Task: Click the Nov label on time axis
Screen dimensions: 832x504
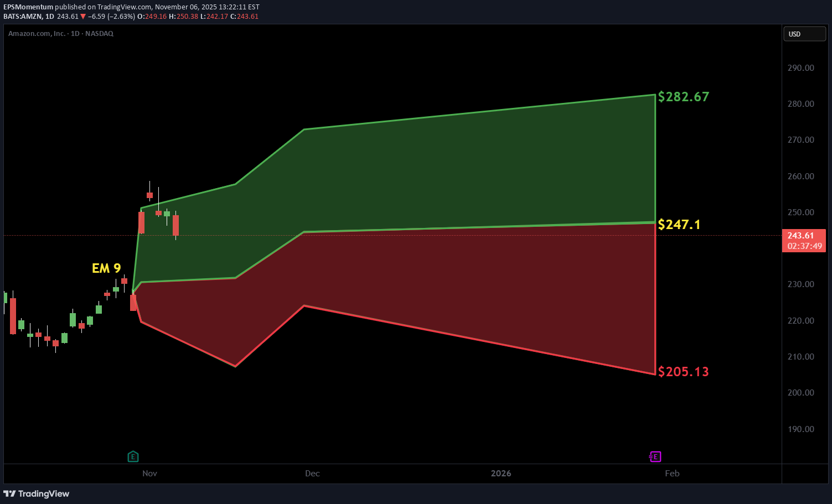Action: [x=149, y=473]
